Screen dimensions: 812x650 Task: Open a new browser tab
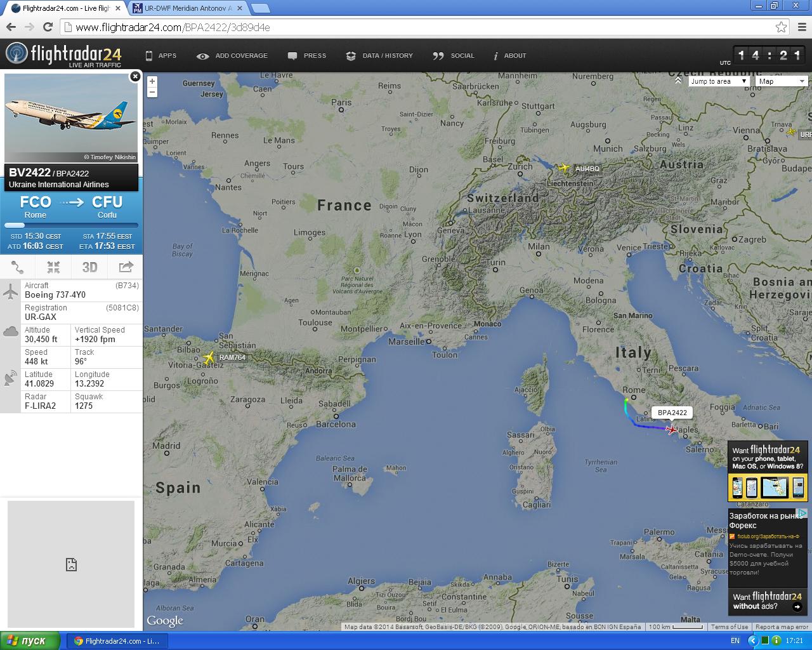(x=260, y=8)
